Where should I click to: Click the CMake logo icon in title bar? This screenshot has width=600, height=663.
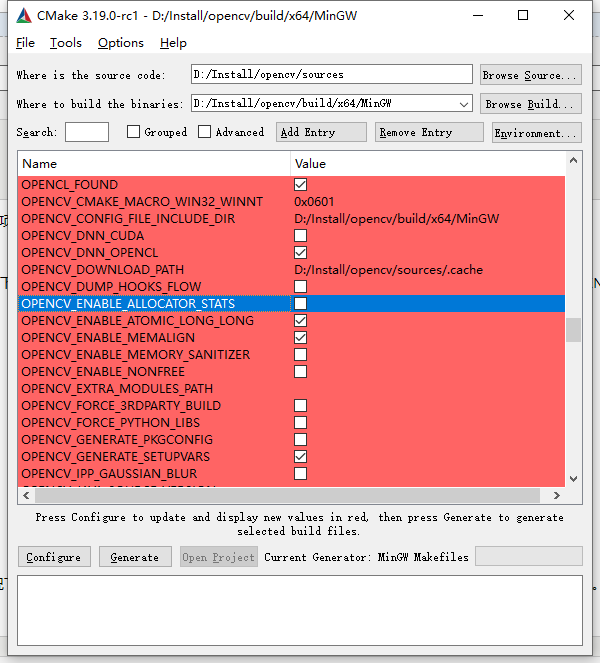click(x=24, y=16)
